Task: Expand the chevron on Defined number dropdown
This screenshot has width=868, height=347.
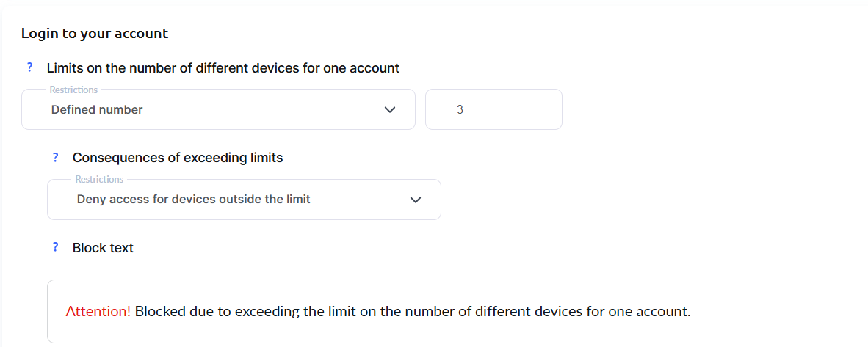Action: coord(390,110)
